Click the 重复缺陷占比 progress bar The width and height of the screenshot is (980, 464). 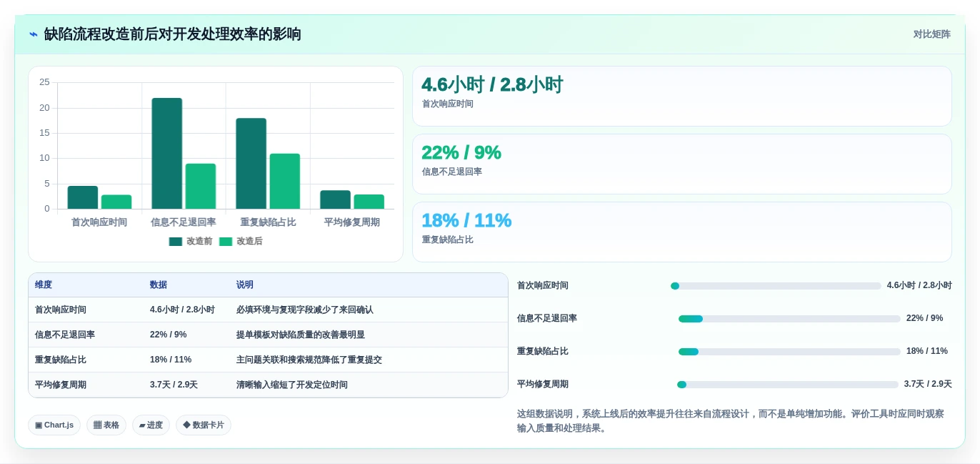[x=789, y=352]
